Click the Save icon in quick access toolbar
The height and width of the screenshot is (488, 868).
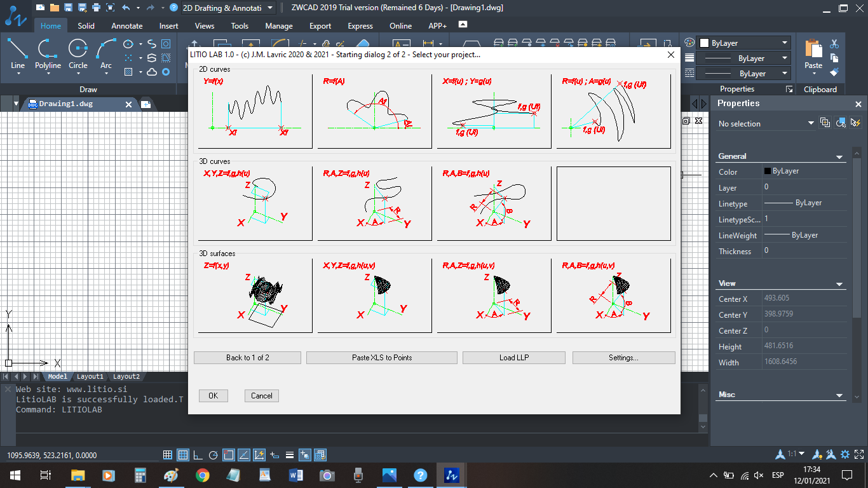point(68,8)
